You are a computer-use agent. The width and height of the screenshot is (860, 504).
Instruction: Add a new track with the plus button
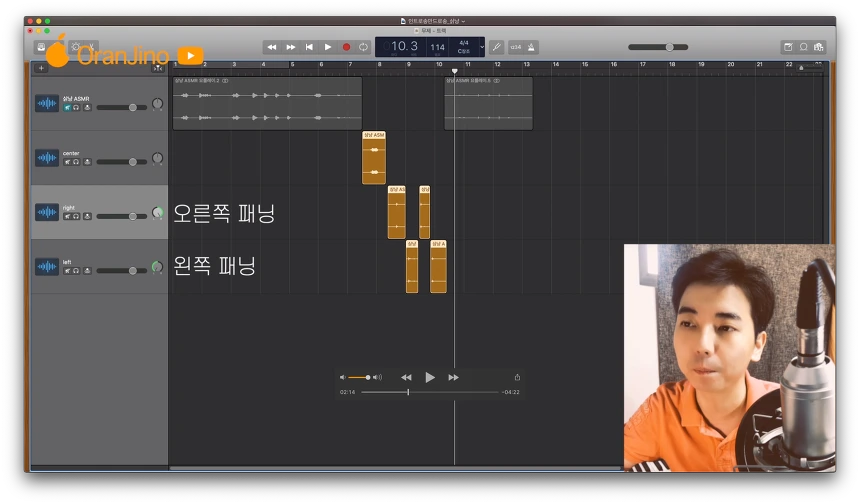41,68
